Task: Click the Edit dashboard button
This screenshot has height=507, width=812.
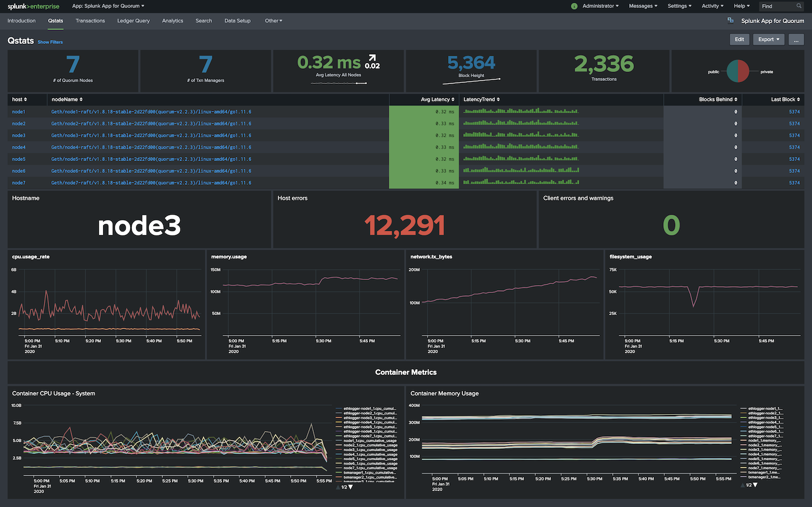Action: click(739, 39)
